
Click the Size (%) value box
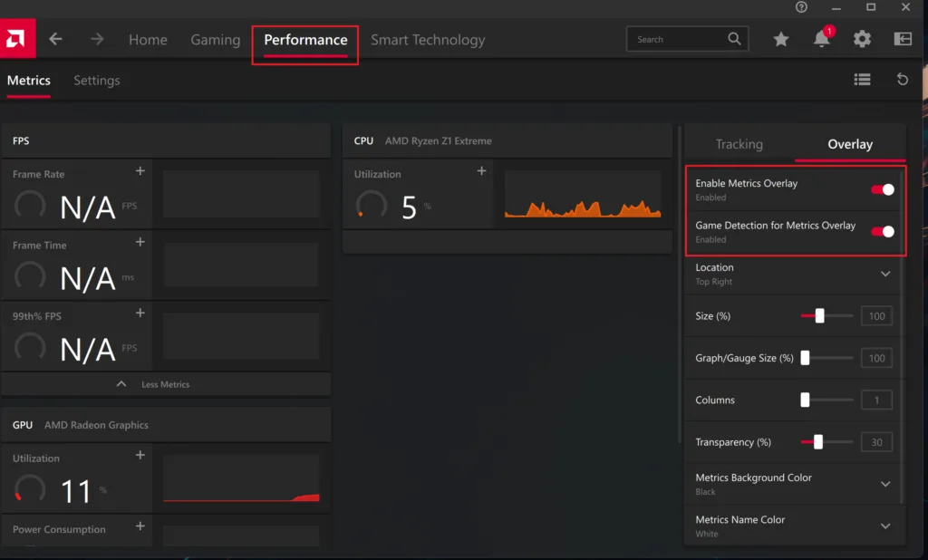(876, 316)
